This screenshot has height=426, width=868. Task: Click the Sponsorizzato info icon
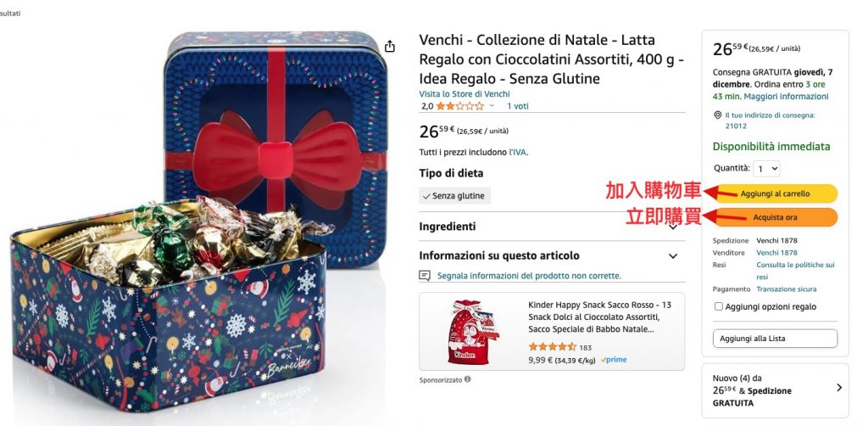(x=468, y=379)
